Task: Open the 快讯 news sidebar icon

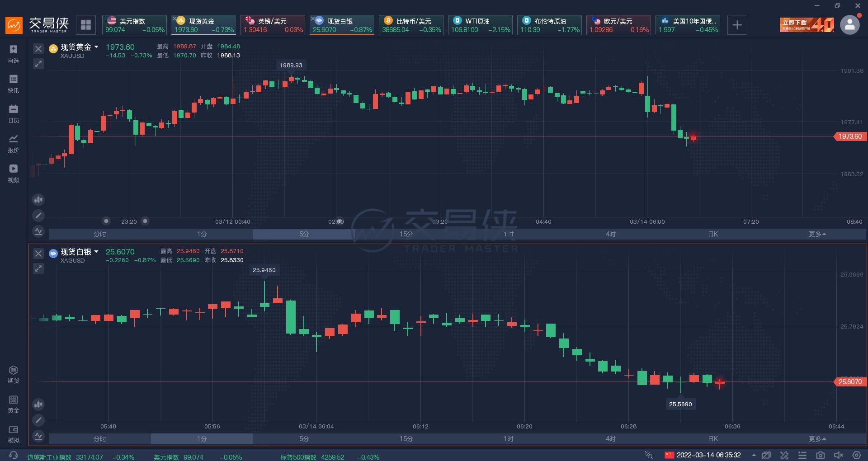Action: coord(14,84)
